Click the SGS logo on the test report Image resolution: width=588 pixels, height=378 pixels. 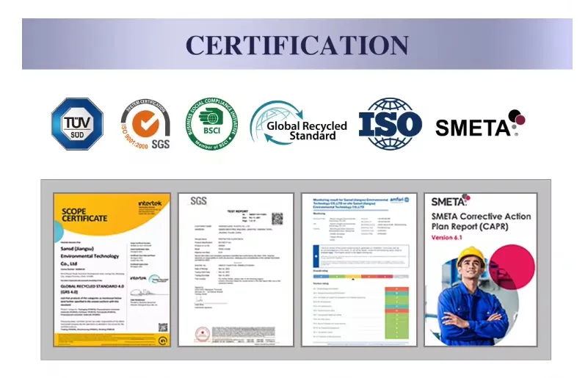[x=198, y=201]
